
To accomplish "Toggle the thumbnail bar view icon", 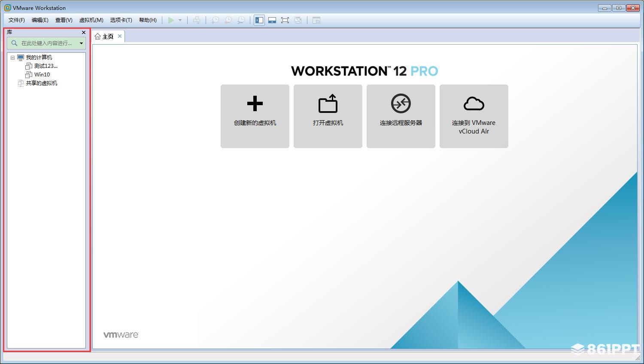I will (x=272, y=20).
